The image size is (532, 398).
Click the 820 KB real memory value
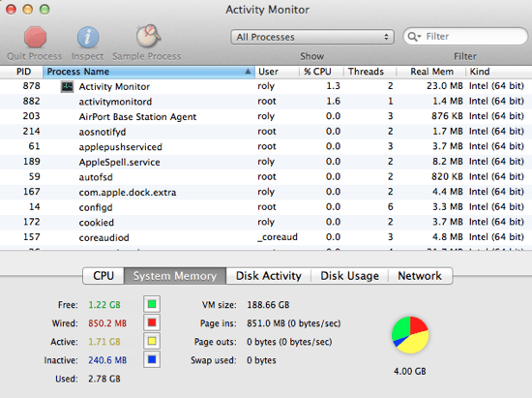447,176
